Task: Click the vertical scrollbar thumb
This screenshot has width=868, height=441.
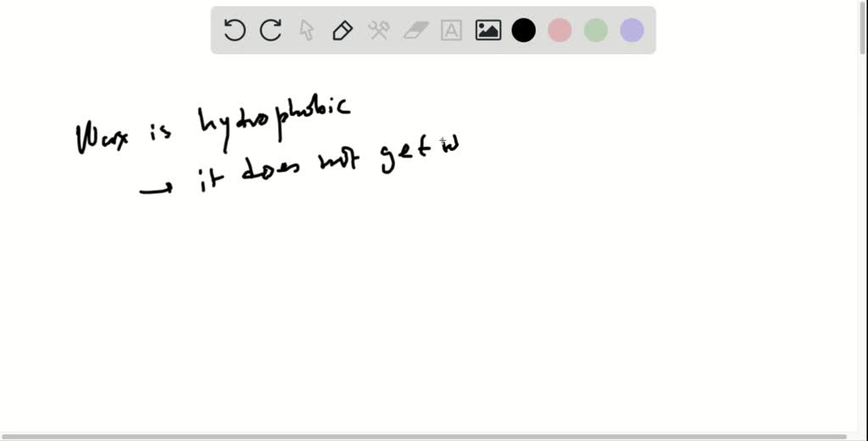Action: [x=863, y=28]
